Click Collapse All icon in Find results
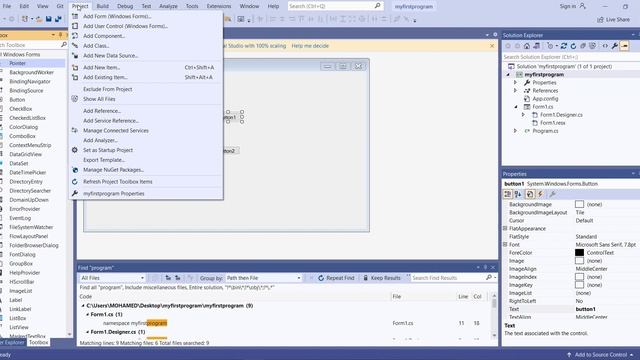This screenshot has width=640, height=360. click(178, 278)
